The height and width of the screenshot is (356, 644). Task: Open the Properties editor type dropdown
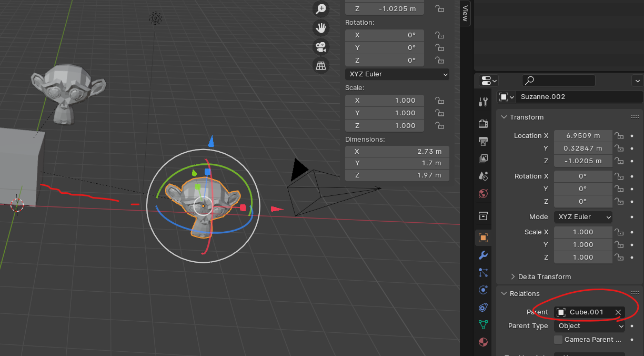coord(489,81)
